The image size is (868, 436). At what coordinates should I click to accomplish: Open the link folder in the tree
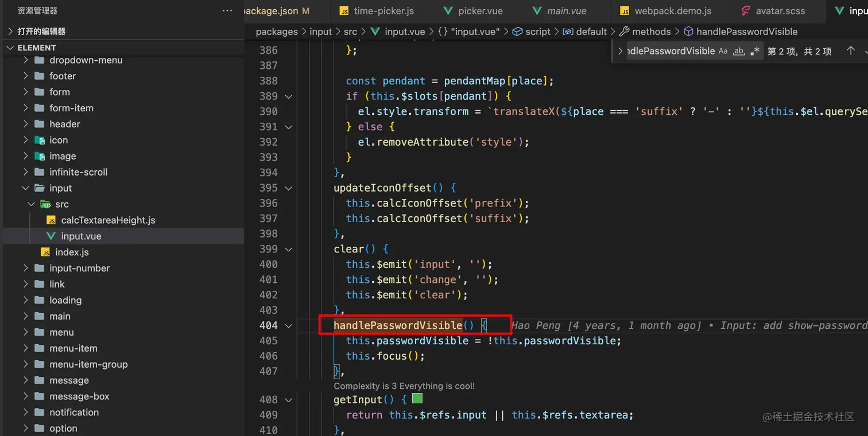click(57, 284)
